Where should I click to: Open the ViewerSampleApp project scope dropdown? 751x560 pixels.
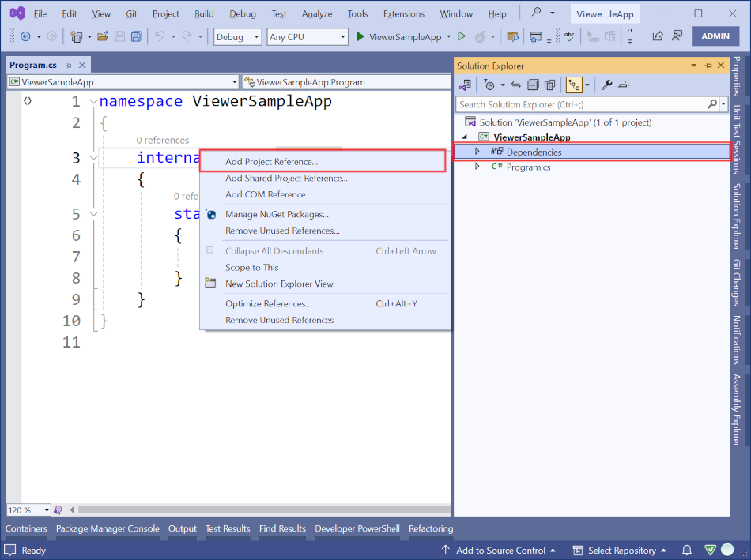(x=123, y=82)
